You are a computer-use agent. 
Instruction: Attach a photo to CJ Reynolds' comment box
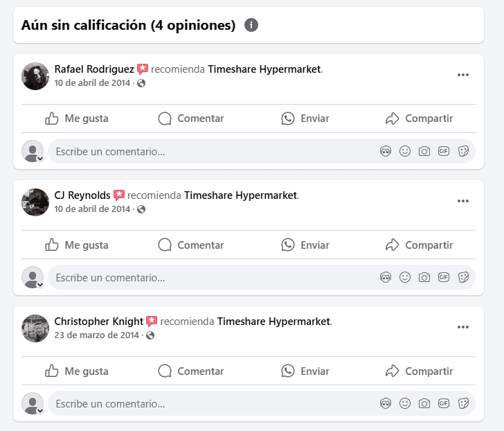pyautogui.click(x=424, y=277)
